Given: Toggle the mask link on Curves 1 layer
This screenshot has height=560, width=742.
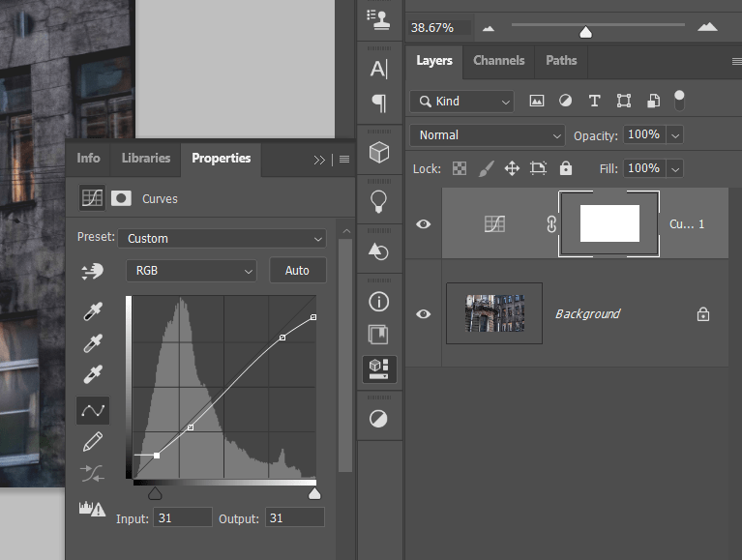Looking at the screenshot, I should tap(551, 223).
